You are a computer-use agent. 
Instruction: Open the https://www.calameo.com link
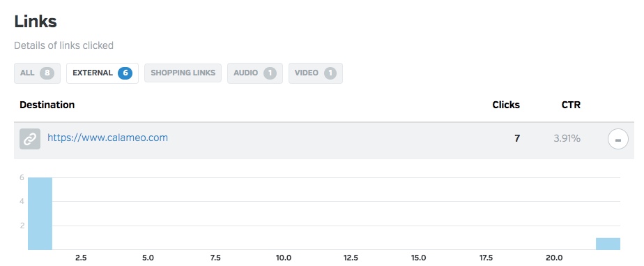point(107,138)
